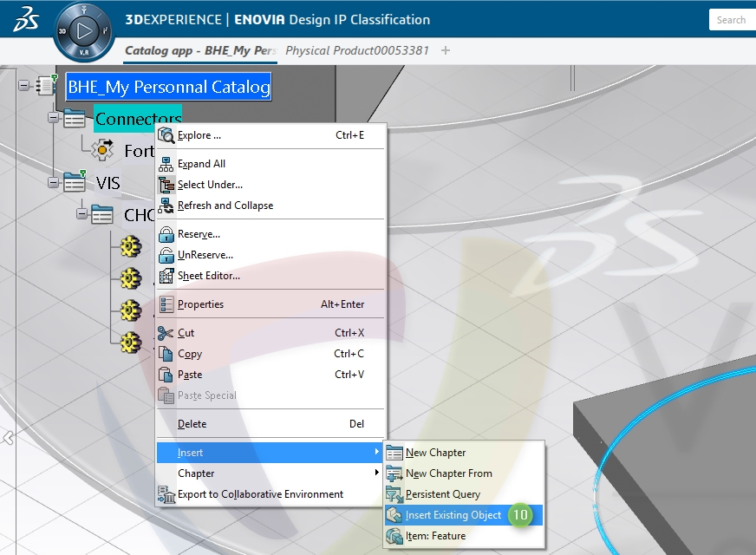The width and height of the screenshot is (756, 555).
Task: Click the Expand All hierarchy icon
Action: point(166,164)
